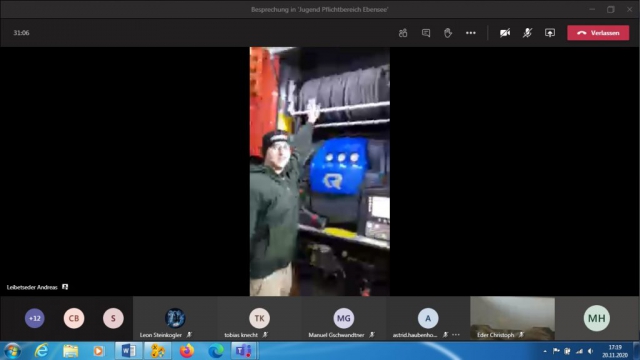The image size is (640, 360).
Task: Raise your hand in the meeting
Action: click(448, 33)
